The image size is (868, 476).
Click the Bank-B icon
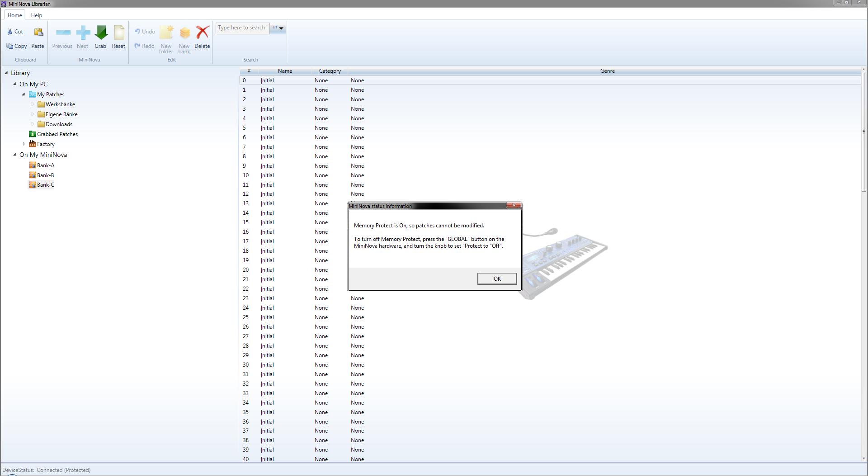[33, 175]
